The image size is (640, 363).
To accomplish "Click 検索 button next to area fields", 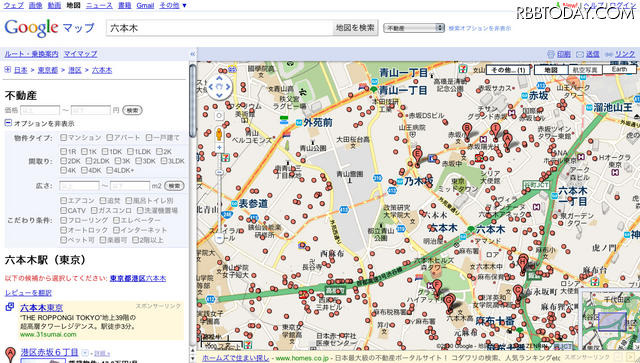I will click(x=174, y=186).
